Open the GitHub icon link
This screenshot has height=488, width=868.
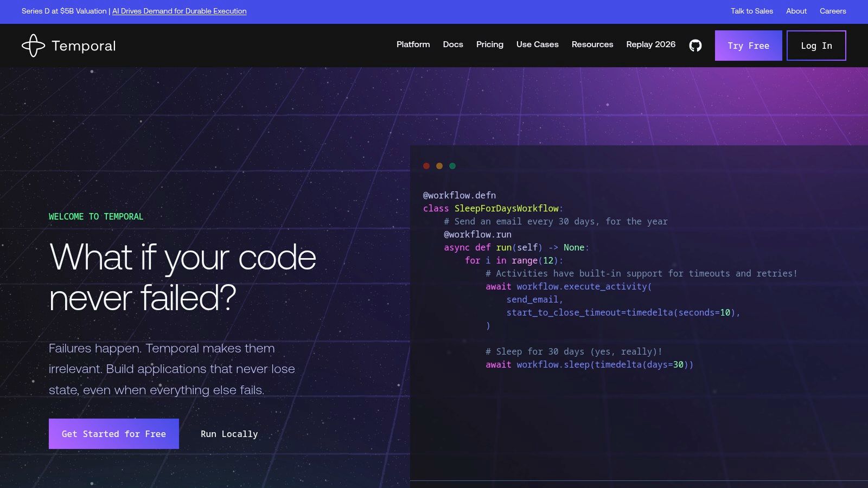point(695,46)
